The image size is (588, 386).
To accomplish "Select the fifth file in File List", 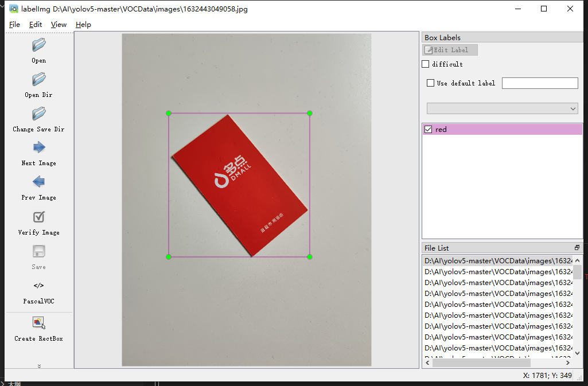I will [498, 305].
